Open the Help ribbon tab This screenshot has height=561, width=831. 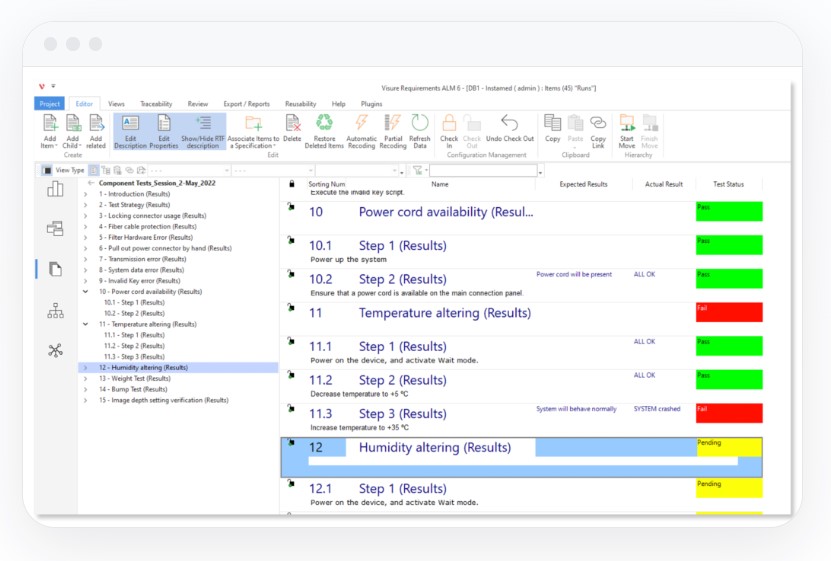click(339, 104)
